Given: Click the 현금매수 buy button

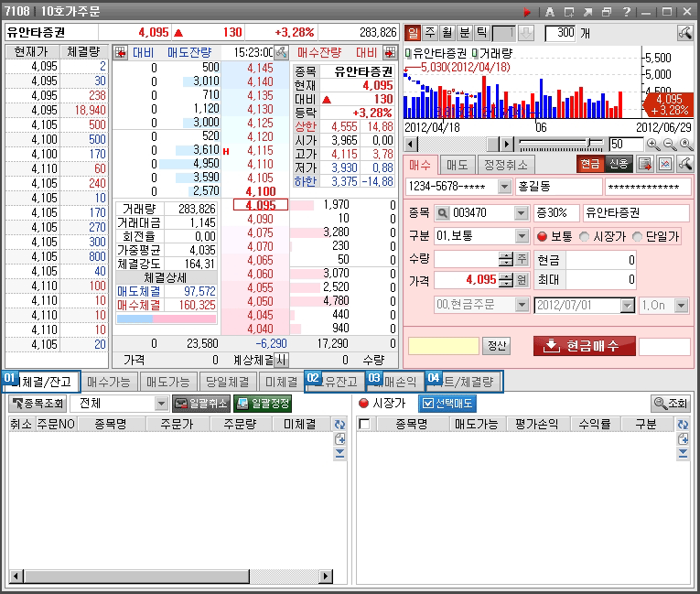Looking at the screenshot, I should [585, 346].
